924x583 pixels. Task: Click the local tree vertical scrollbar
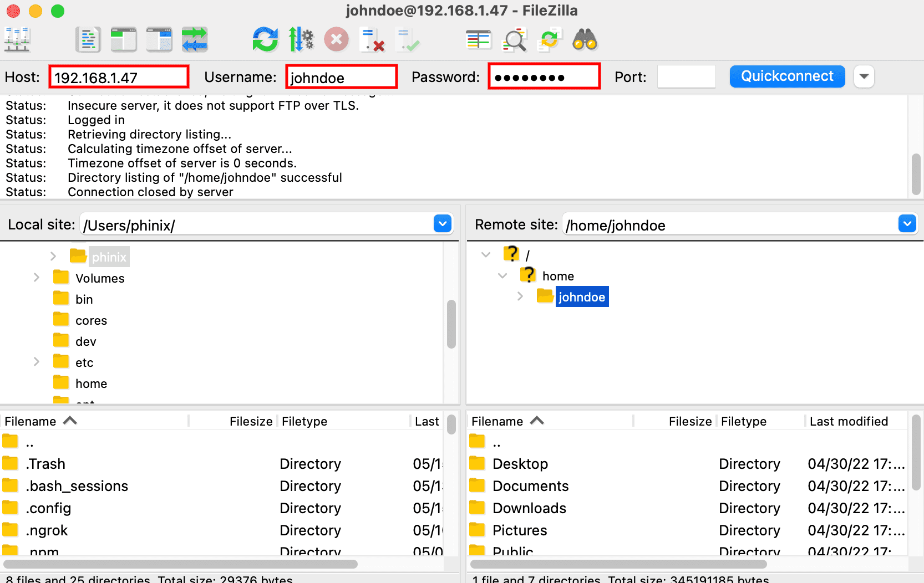pos(451,324)
